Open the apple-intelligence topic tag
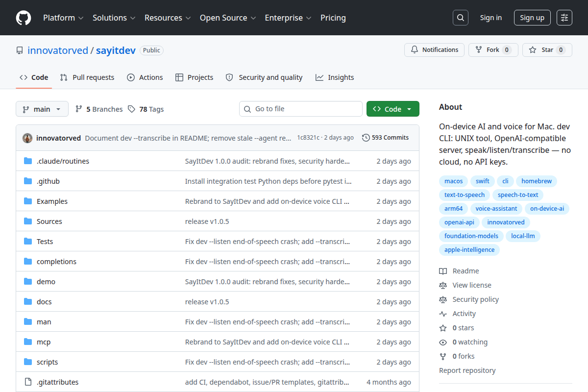The height and width of the screenshot is (392, 588). pos(469,250)
